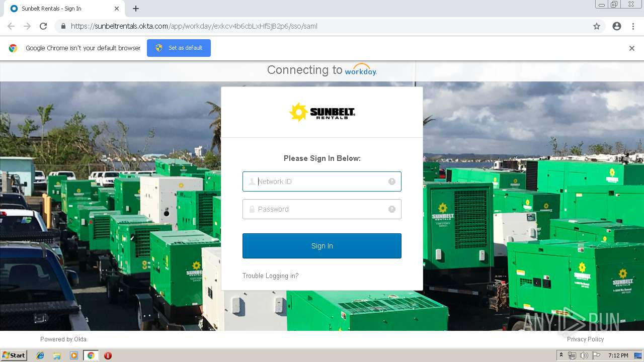
Task: Click the volume speaker tray icon
Action: pyautogui.click(x=584, y=355)
